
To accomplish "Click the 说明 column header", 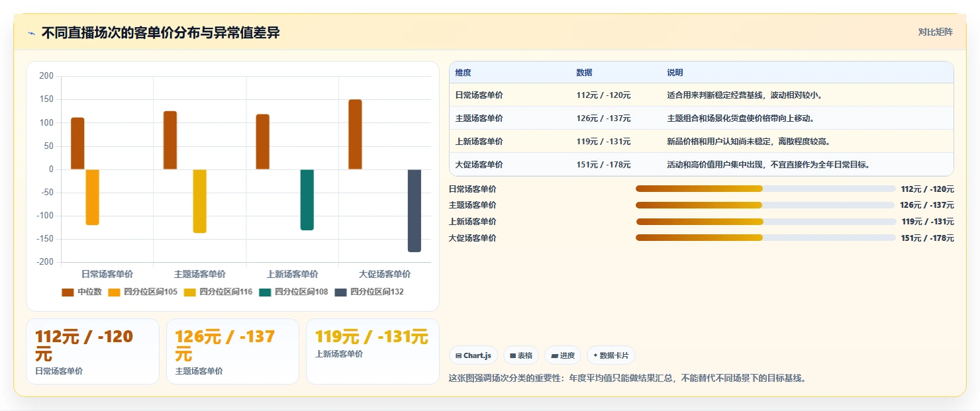I will coord(675,73).
